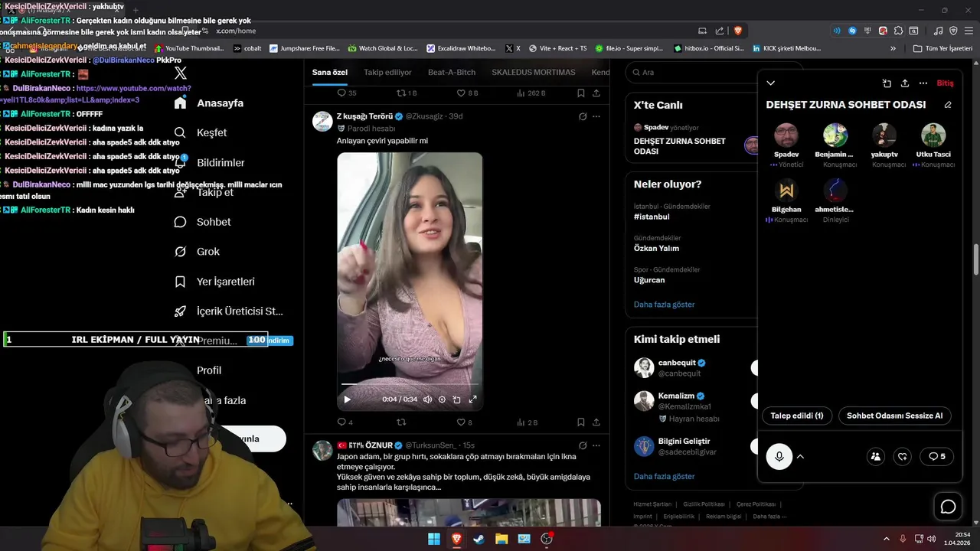Like the Z kuşağı Terörü post
The height and width of the screenshot is (551, 980).
pos(464,422)
